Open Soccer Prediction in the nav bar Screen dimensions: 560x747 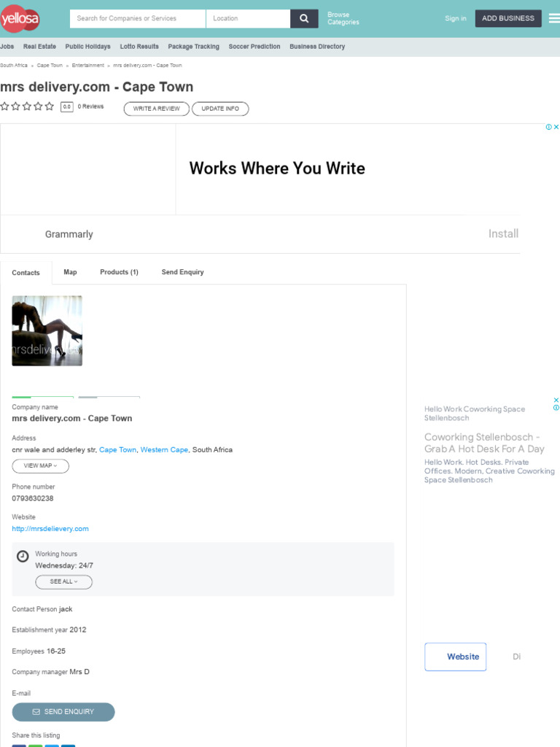pyautogui.click(x=254, y=47)
